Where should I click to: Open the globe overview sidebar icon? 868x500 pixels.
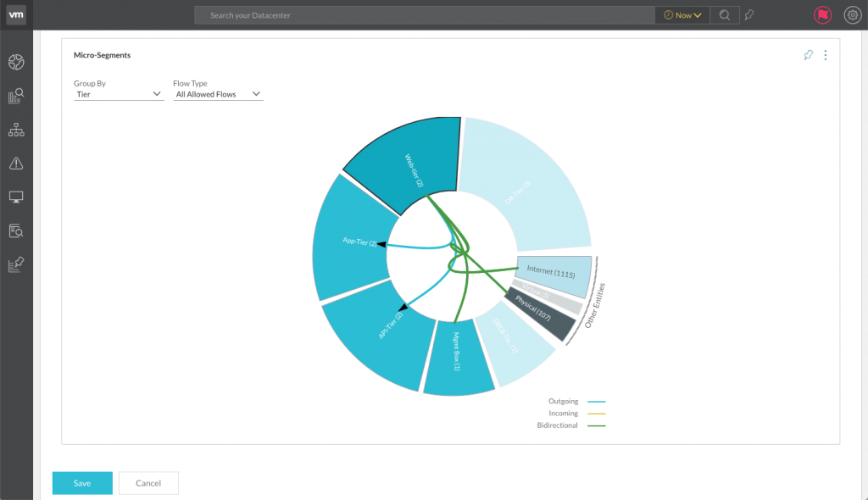16,62
